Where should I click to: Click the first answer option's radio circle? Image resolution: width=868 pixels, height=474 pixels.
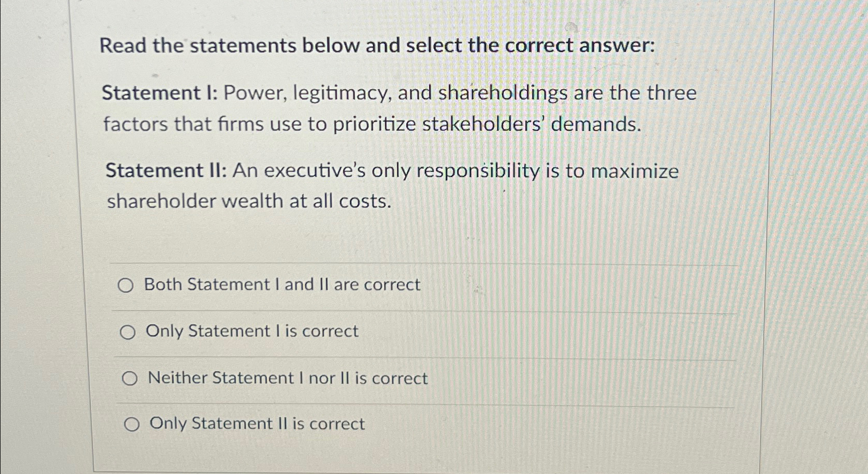tap(126, 285)
